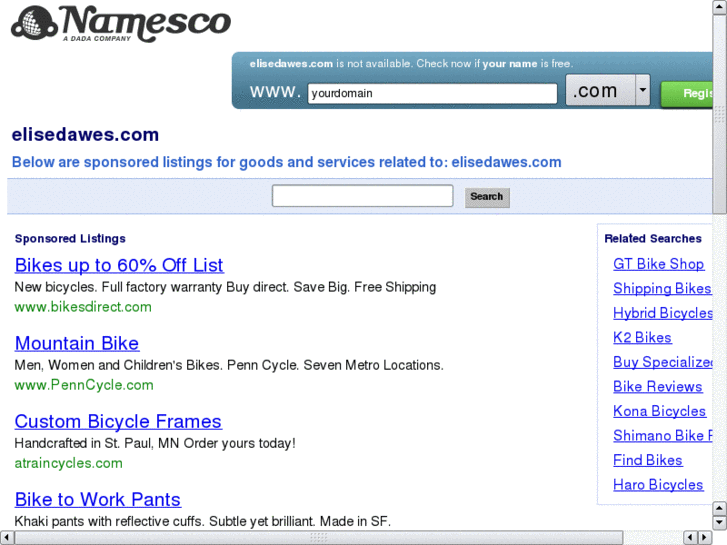The height and width of the screenshot is (545, 727).
Task: Click the horizontal scrollbar left arrow at far left
Action: point(6,538)
